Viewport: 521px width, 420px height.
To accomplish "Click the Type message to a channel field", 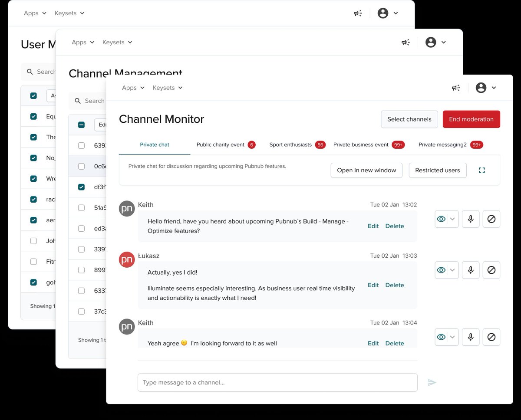I will click(x=277, y=382).
